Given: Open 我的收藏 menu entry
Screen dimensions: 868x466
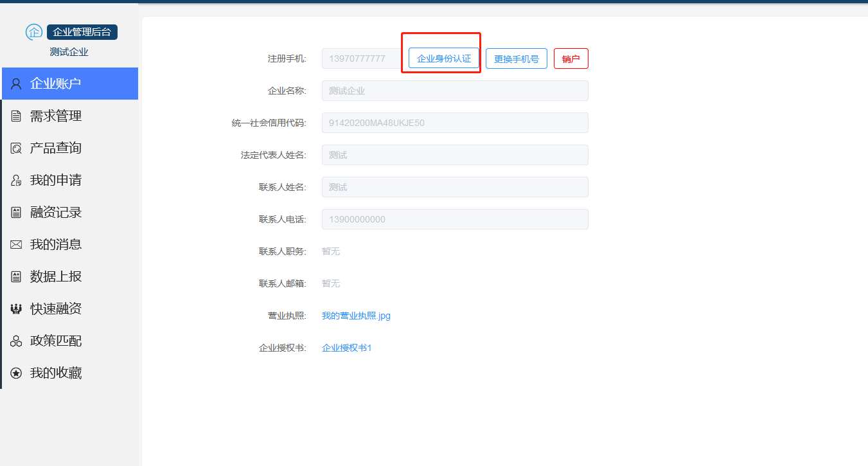Looking at the screenshot, I should [70, 373].
